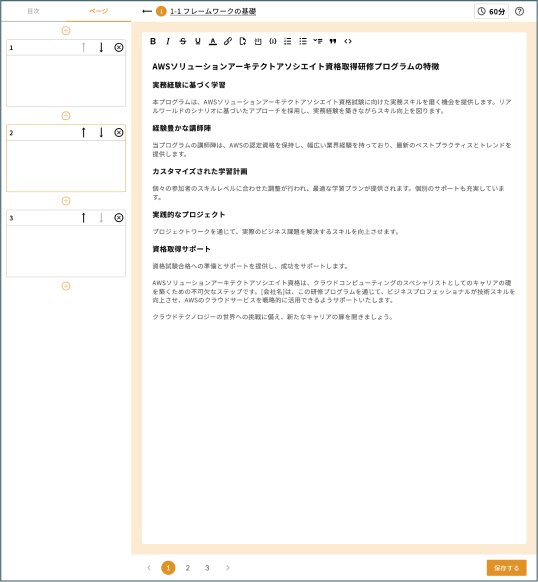Insert a hyperlink using the link icon
Screen dimensions: 538x582
click(228, 41)
